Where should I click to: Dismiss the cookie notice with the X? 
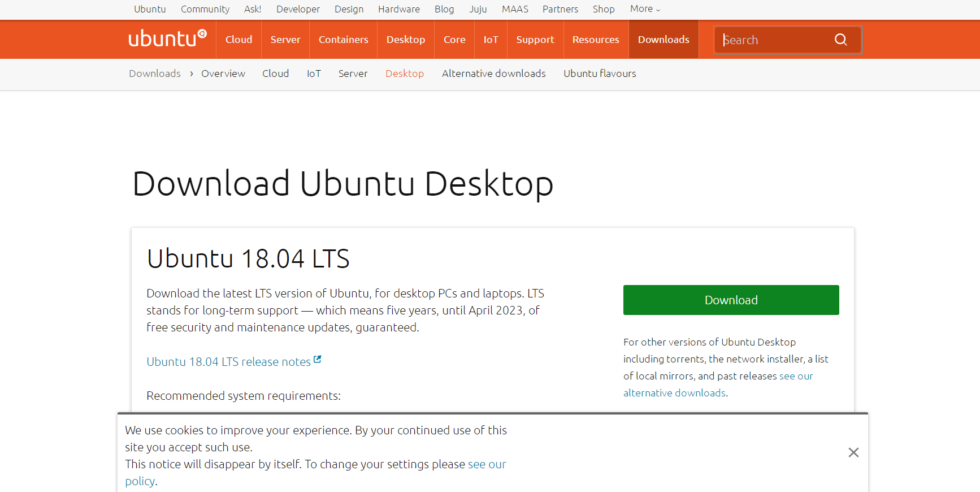pos(853,452)
